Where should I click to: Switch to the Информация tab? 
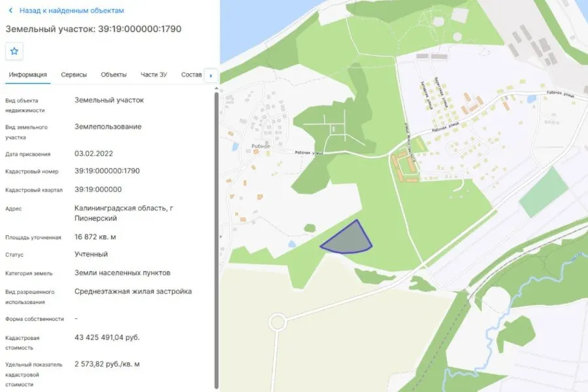tap(27, 74)
